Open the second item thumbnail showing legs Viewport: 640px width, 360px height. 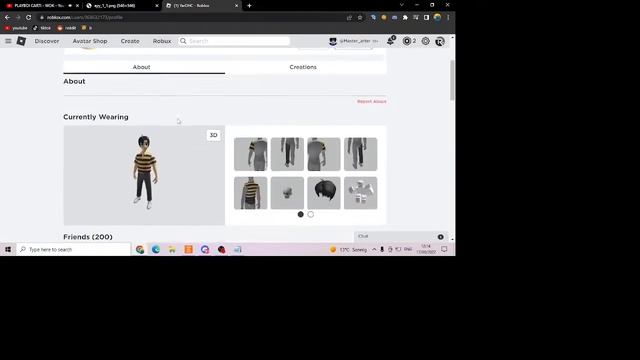coord(287,154)
